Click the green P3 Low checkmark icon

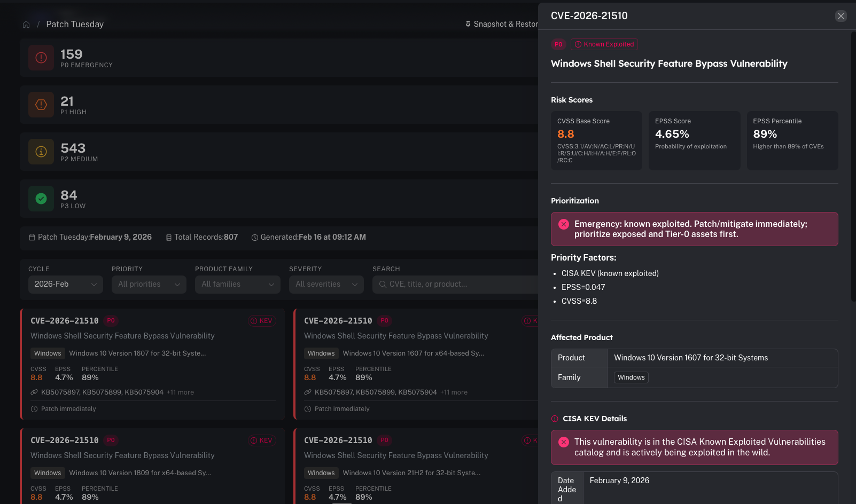coord(41,198)
